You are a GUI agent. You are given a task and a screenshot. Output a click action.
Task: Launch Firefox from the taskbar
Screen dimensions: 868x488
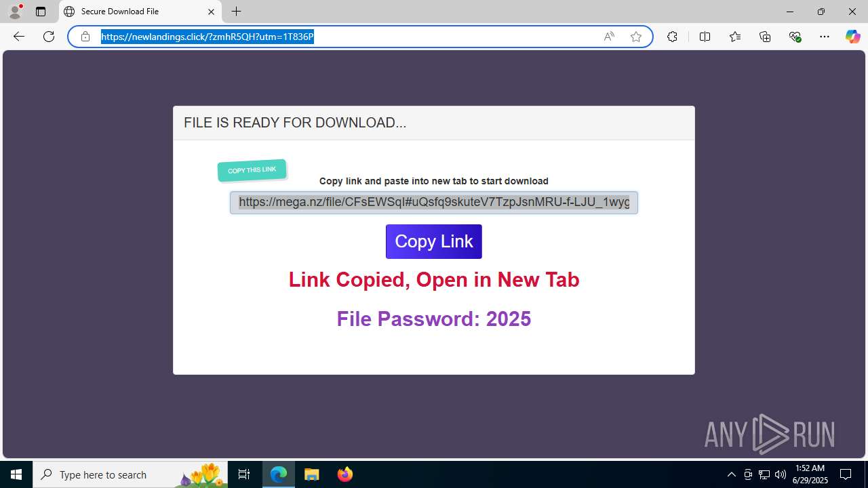(x=344, y=474)
